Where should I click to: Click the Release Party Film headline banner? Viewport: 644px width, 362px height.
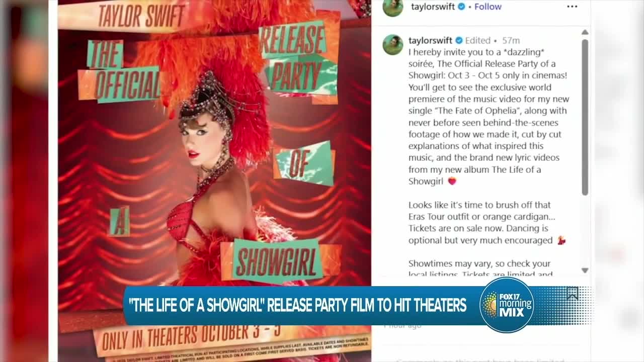297,305
